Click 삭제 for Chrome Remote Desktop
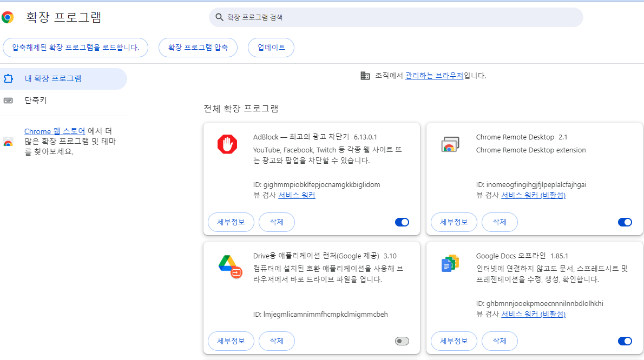Screen dimensions: 644x360 tap(500, 222)
